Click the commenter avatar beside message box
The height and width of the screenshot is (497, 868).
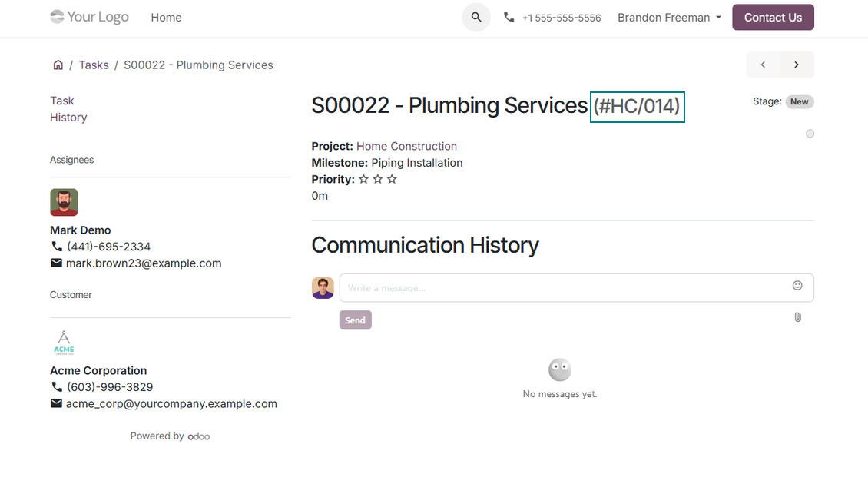(323, 288)
